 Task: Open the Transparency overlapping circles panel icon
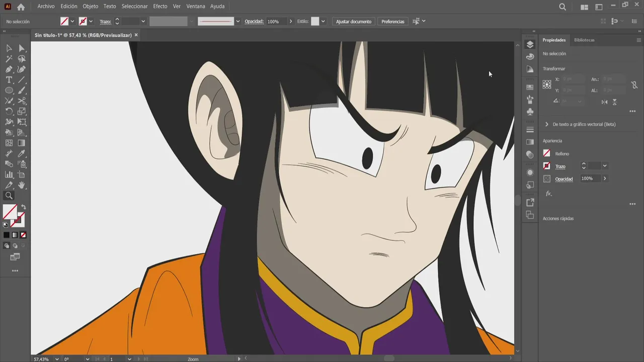530,154
